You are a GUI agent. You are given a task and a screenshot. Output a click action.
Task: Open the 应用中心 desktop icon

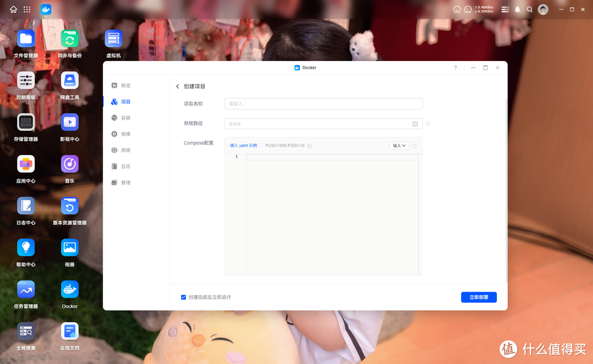[26, 164]
